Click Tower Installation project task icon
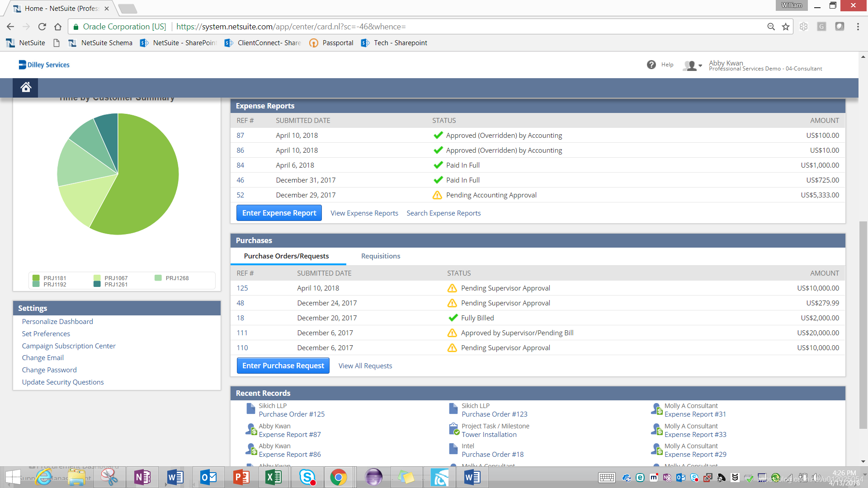The height and width of the screenshot is (488, 868). click(x=453, y=429)
